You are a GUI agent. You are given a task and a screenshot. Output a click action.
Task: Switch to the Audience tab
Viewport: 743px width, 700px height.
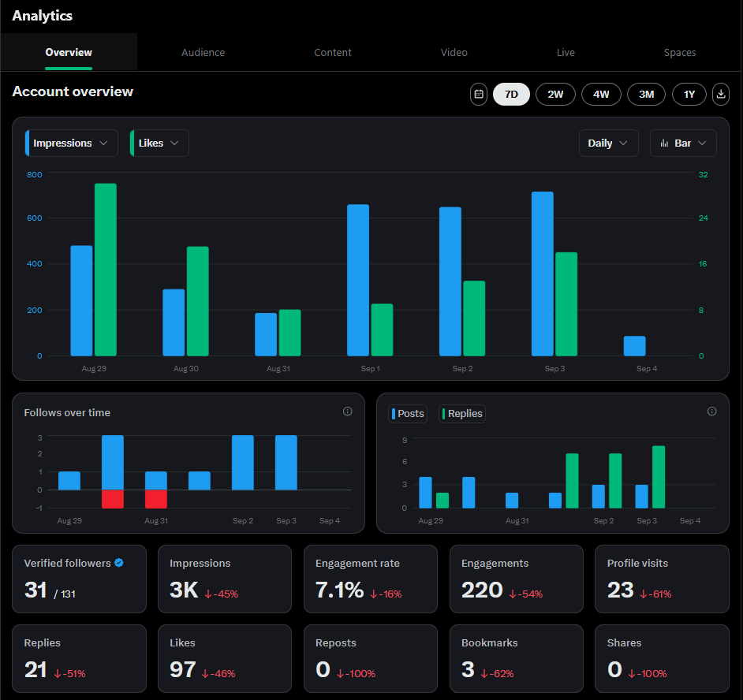click(203, 52)
